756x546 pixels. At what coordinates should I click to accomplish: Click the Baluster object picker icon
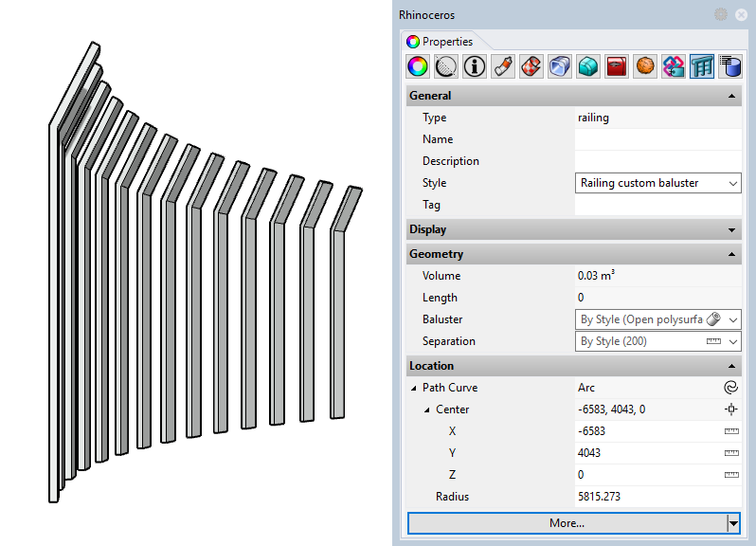(713, 319)
